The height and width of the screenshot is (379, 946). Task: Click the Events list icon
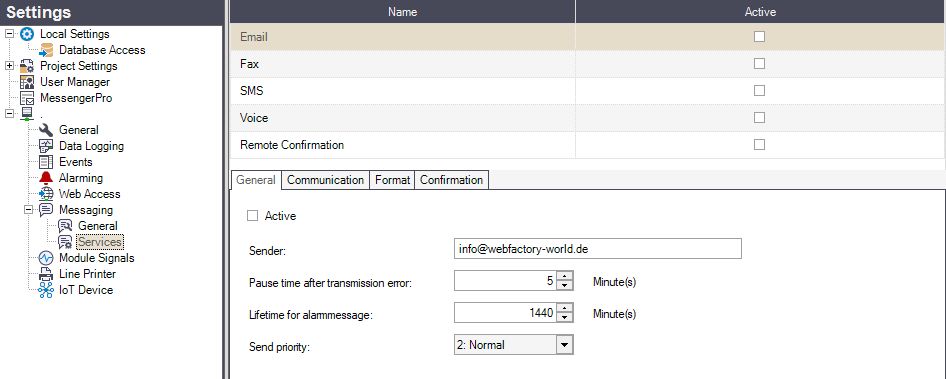coord(46,162)
